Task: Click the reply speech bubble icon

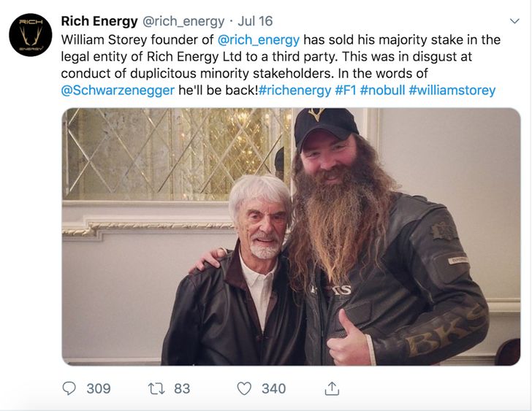Action: tap(69, 388)
